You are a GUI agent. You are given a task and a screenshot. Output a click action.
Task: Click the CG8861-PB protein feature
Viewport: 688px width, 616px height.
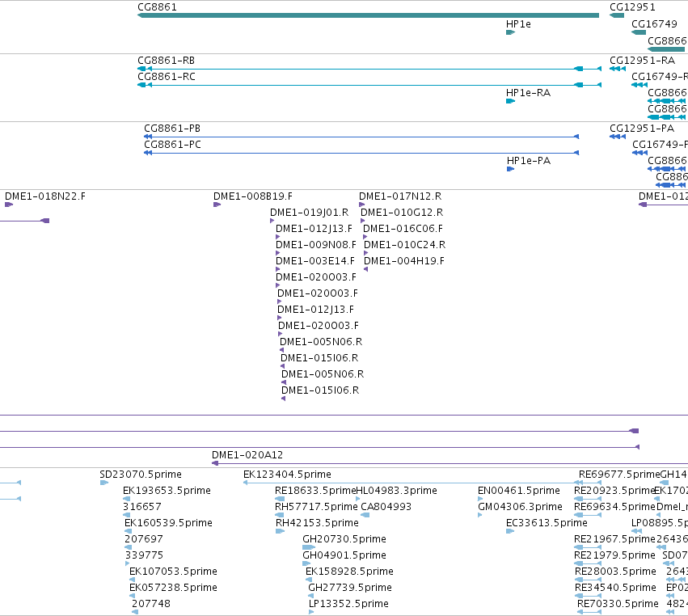click(x=361, y=137)
